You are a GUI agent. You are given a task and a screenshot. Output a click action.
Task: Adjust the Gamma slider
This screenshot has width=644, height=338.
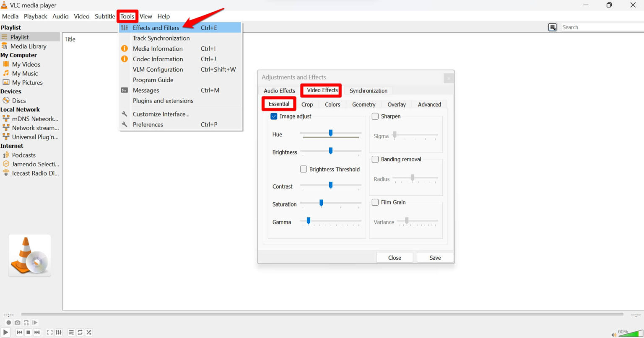point(308,221)
